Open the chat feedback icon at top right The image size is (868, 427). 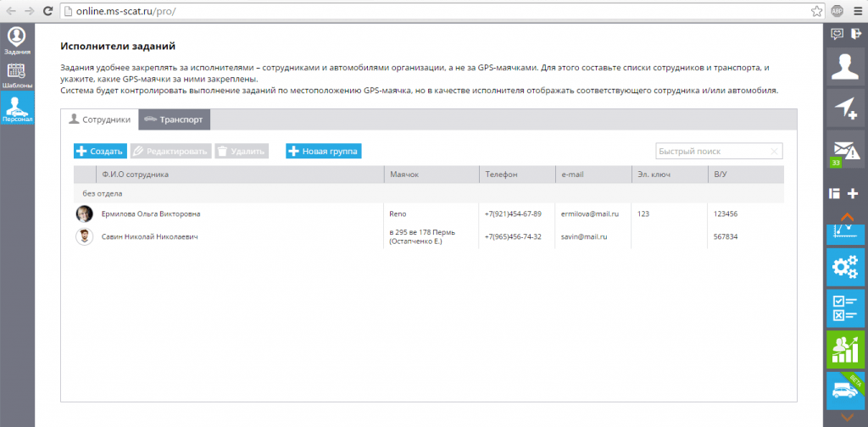point(837,34)
